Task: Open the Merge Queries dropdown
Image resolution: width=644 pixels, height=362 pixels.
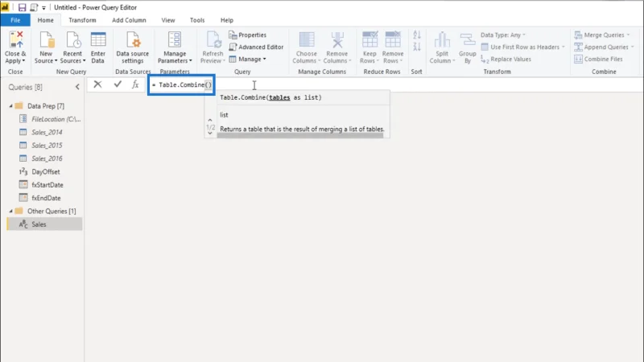Action: pyautogui.click(x=602, y=35)
